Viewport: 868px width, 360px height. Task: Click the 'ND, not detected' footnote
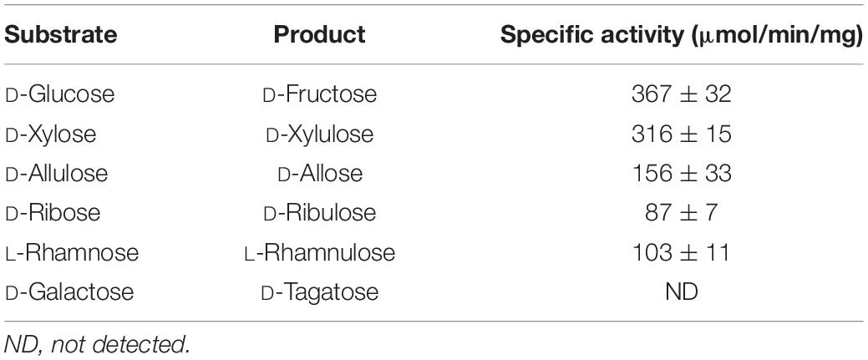click(x=97, y=344)
